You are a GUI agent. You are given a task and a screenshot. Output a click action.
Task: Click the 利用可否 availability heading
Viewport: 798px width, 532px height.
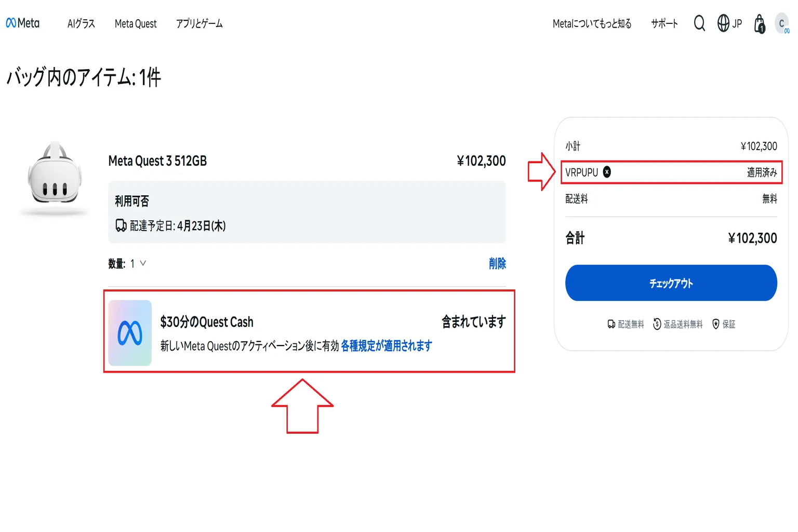(132, 201)
